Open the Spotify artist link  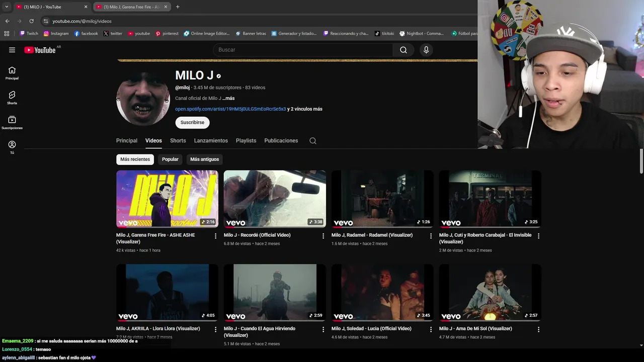tap(230, 109)
